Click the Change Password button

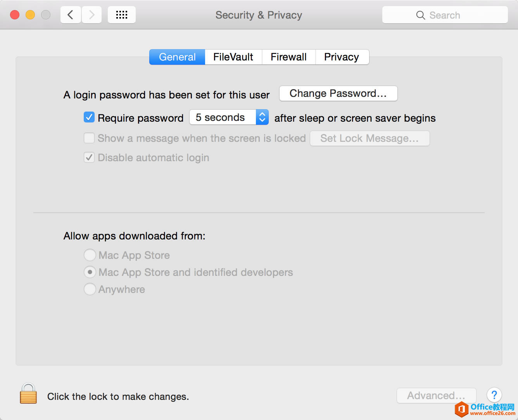coord(338,93)
